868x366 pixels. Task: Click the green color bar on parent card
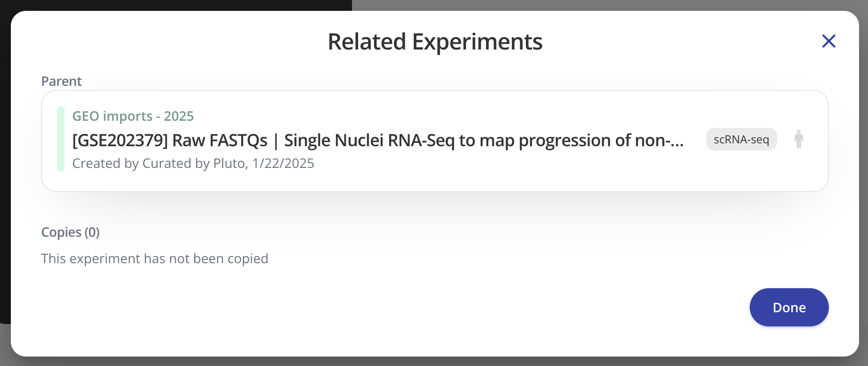[x=61, y=139]
